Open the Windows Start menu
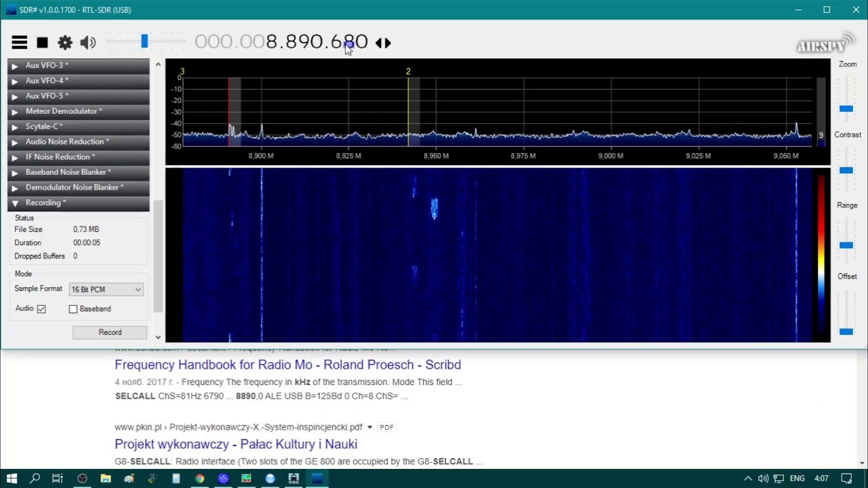 [x=12, y=479]
